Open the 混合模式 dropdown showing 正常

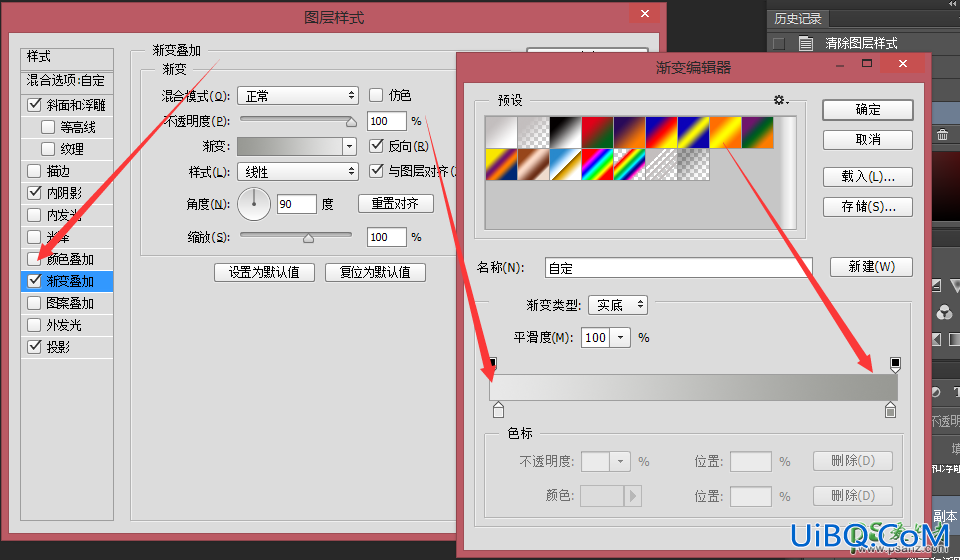(x=298, y=95)
